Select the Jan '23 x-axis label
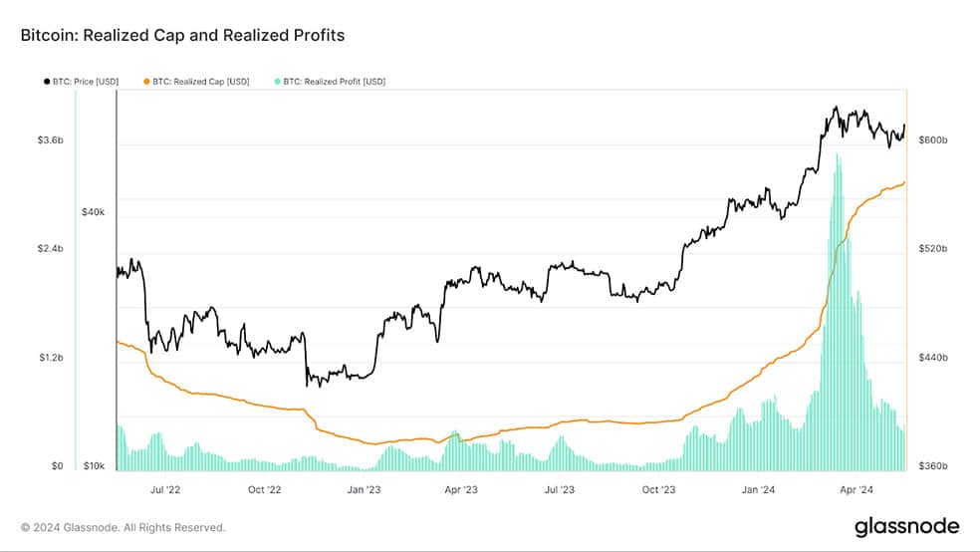Image resolution: width=980 pixels, height=552 pixels. coord(364,489)
